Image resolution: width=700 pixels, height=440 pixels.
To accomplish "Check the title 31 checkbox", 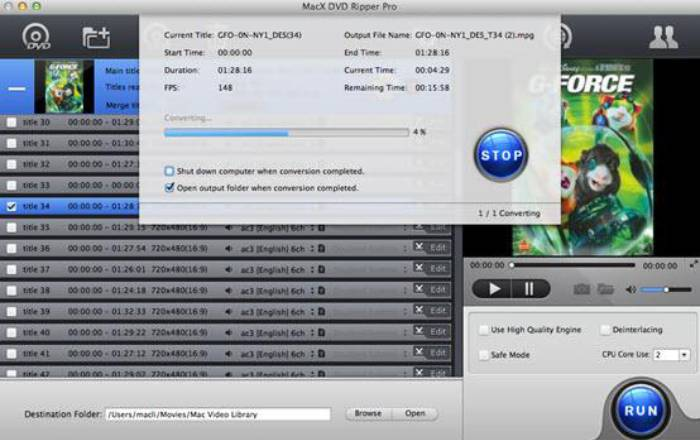I will tap(12, 143).
